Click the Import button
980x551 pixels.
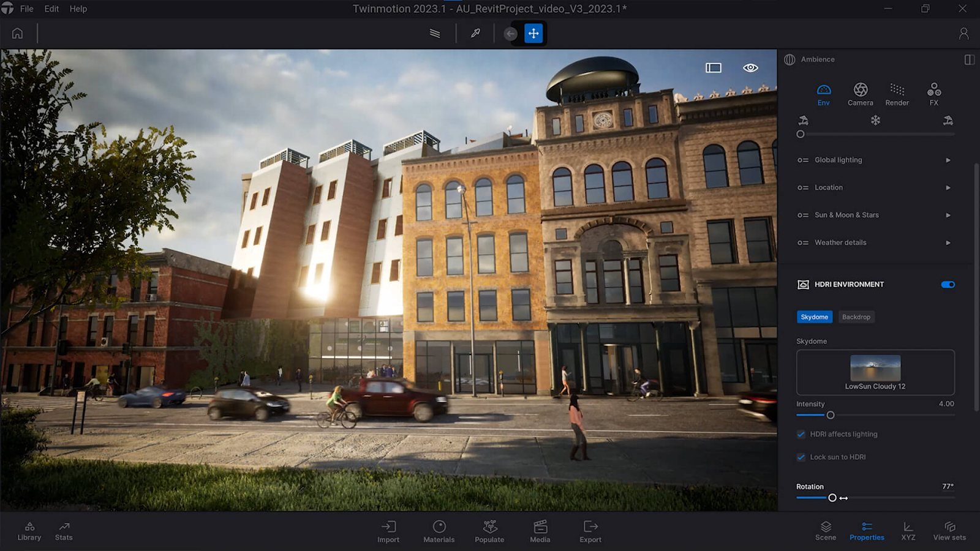point(388,531)
